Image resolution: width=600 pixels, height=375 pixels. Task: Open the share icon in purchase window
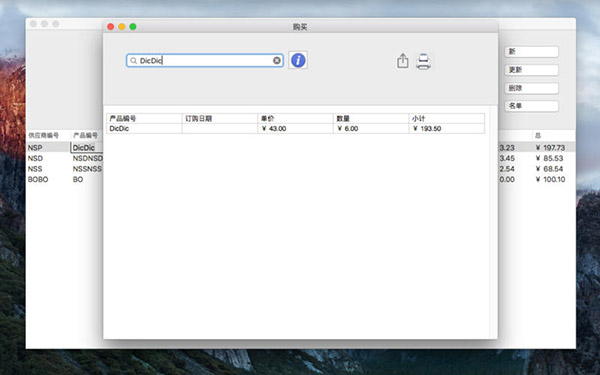coord(402,61)
